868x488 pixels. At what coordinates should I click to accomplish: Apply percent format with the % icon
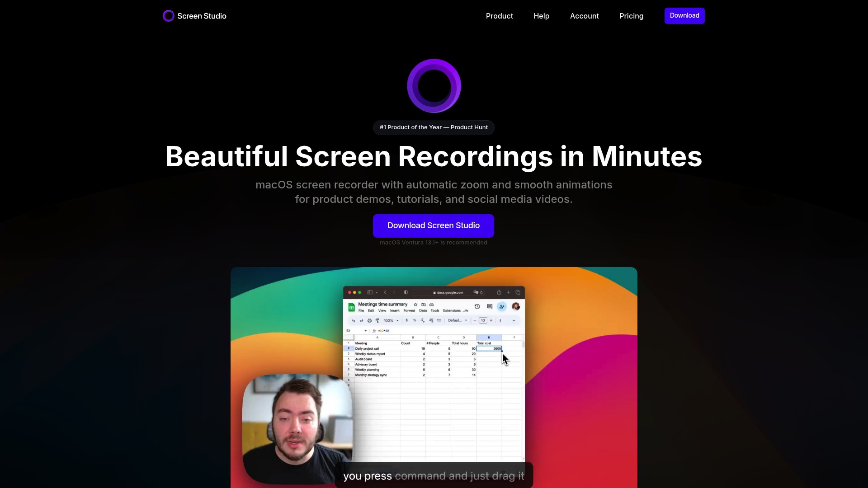(415, 321)
